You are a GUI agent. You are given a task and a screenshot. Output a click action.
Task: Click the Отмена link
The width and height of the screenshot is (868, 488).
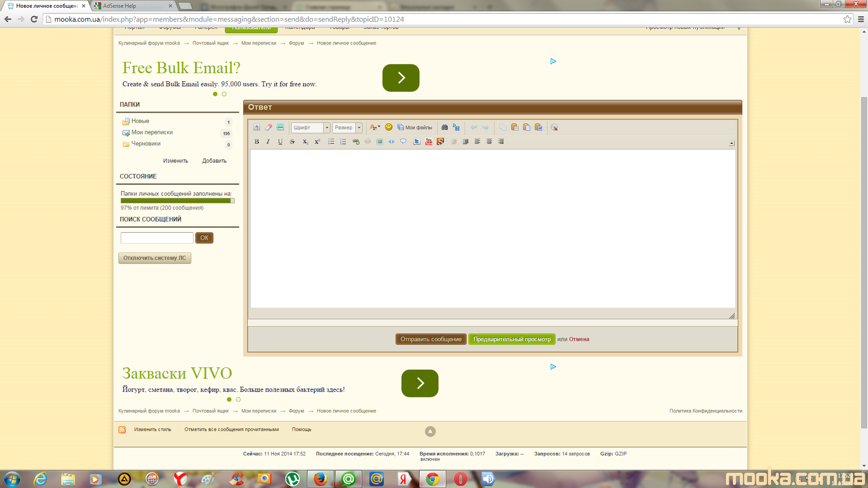pos(579,339)
